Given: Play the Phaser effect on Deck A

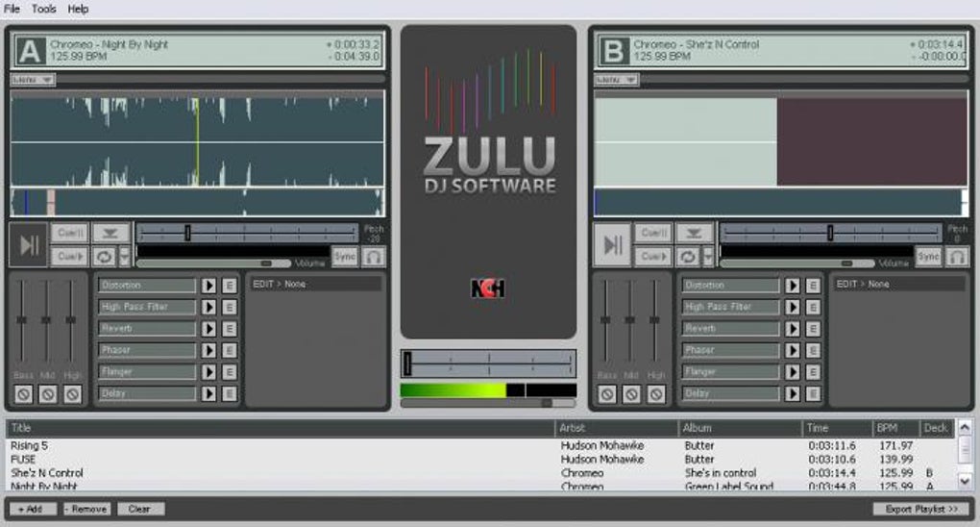Looking at the screenshot, I should tap(208, 350).
